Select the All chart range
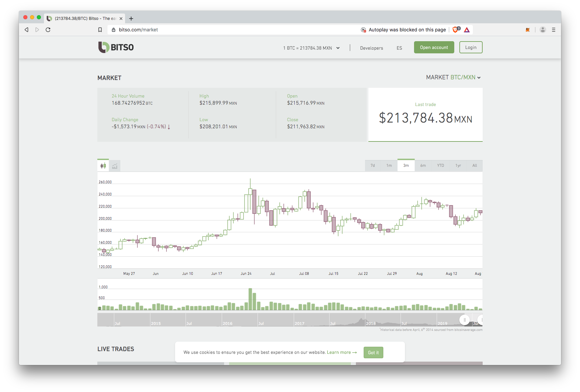The image size is (580, 392). click(475, 165)
